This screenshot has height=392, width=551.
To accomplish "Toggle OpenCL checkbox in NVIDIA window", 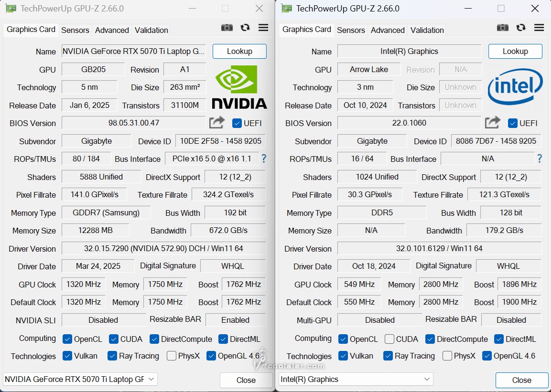I will 67,339.
